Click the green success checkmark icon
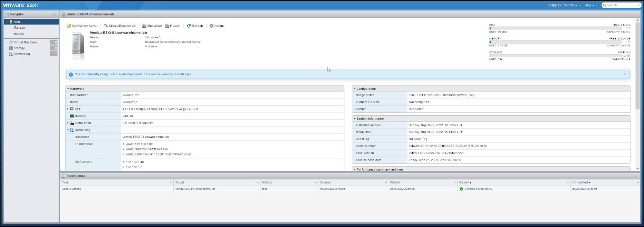Viewport: 644px width, 227px height. (x=461, y=189)
